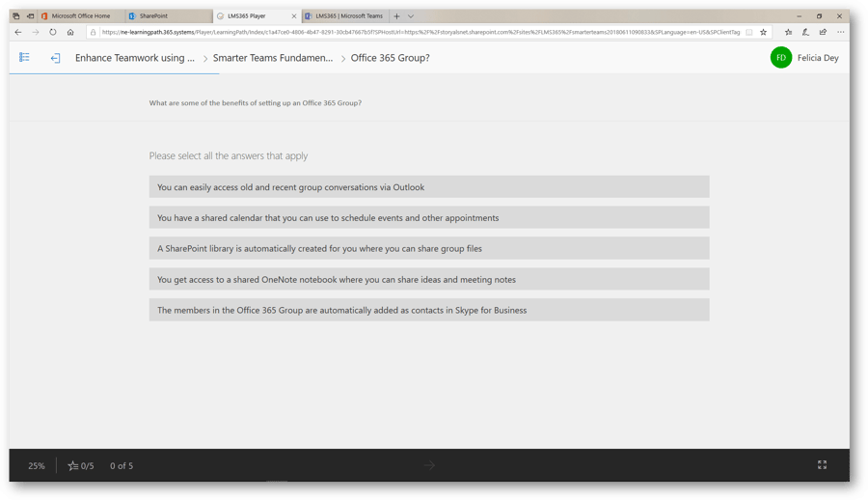The image size is (868, 500).
Task: Click the add notes pen icon
Action: pos(805,32)
